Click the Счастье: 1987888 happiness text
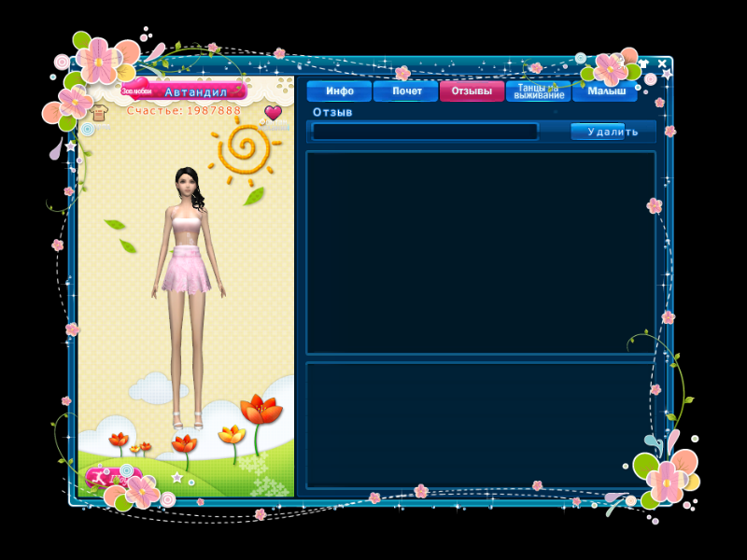Image resolution: width=747 pixels, height=560 pixels. pyautogui.click(x=183, y=110)
